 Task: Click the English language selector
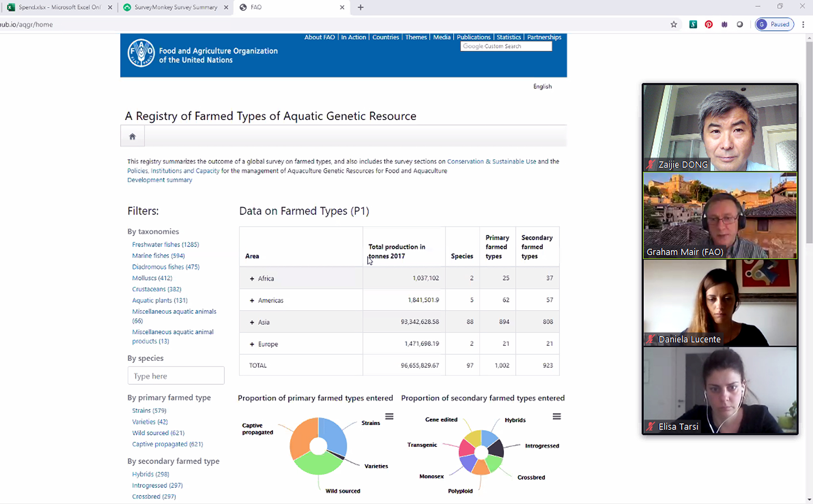point(542,86)
